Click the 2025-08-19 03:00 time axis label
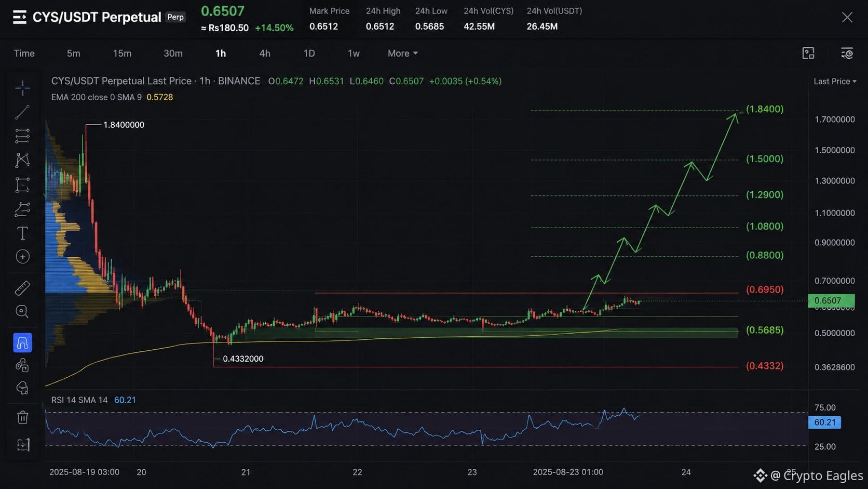The width and height of the screenshot is (868, 489). [84, 472]
